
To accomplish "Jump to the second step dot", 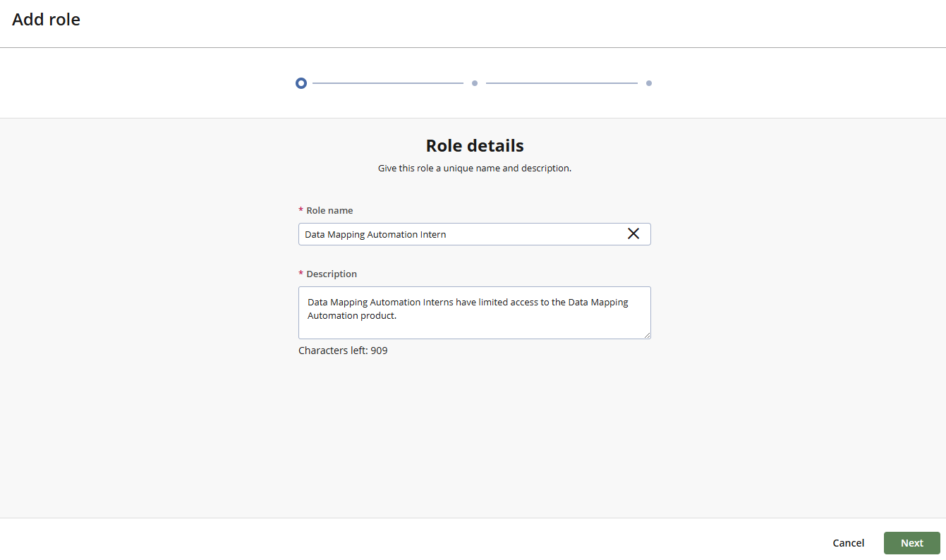I will tap(475, 83).
